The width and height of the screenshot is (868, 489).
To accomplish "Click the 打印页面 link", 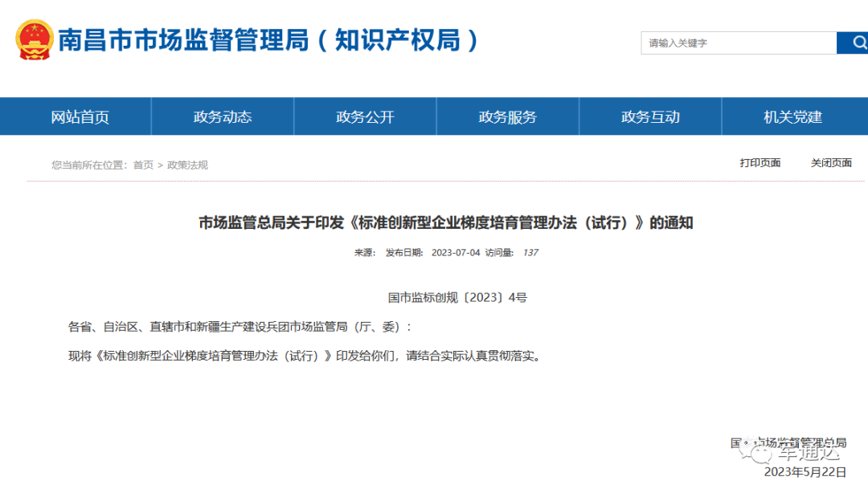I will tap(760, 163).
